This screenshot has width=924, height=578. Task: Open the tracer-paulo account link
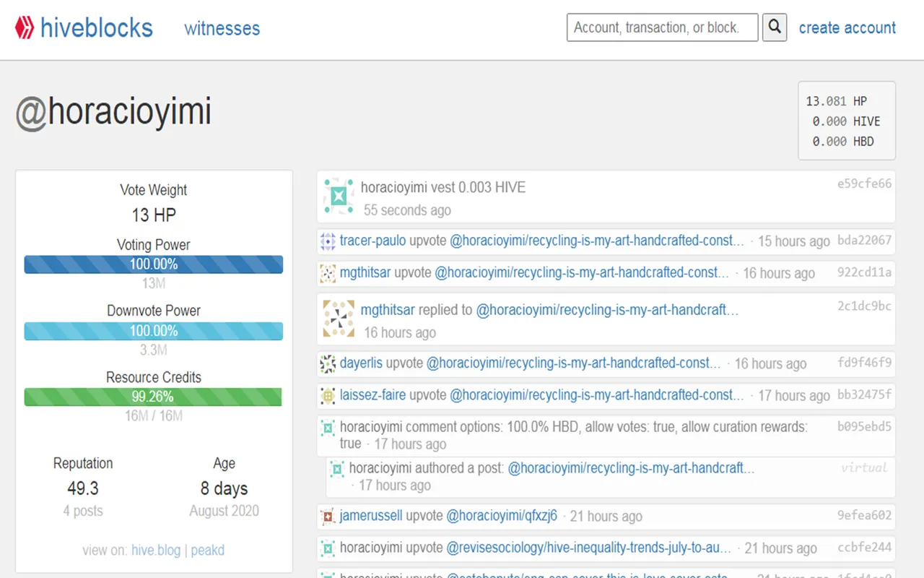(x=373, y=241)
